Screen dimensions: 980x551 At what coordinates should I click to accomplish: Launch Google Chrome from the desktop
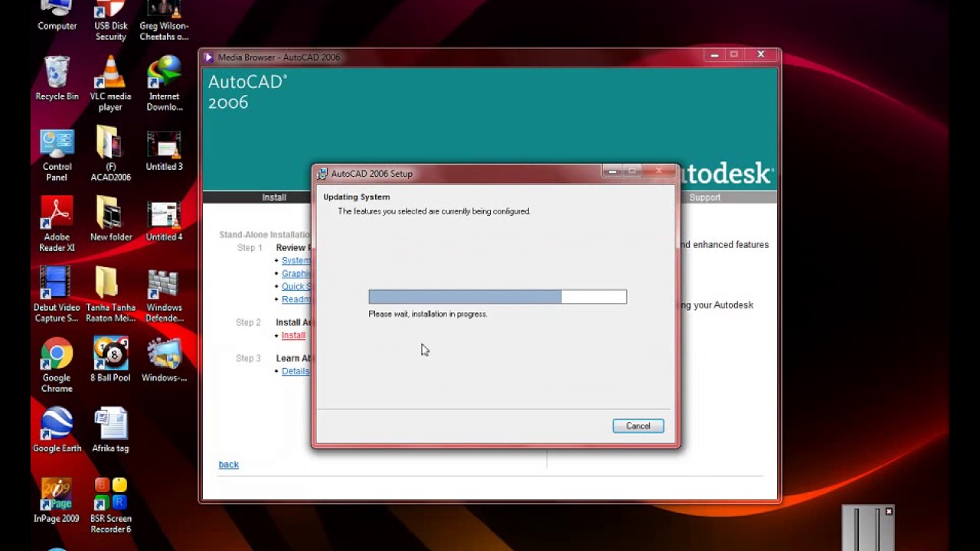tap(57, 365)
